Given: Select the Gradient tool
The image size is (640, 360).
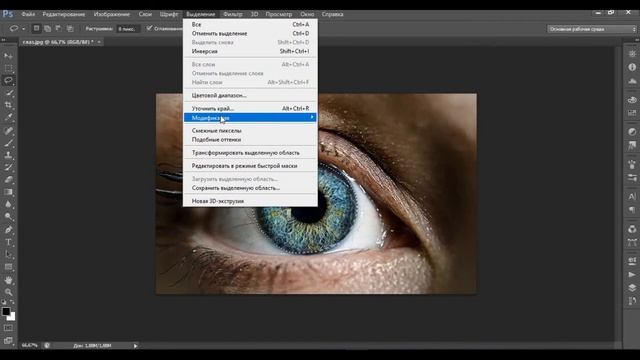Looking at the screenshot, I should 8,192.
